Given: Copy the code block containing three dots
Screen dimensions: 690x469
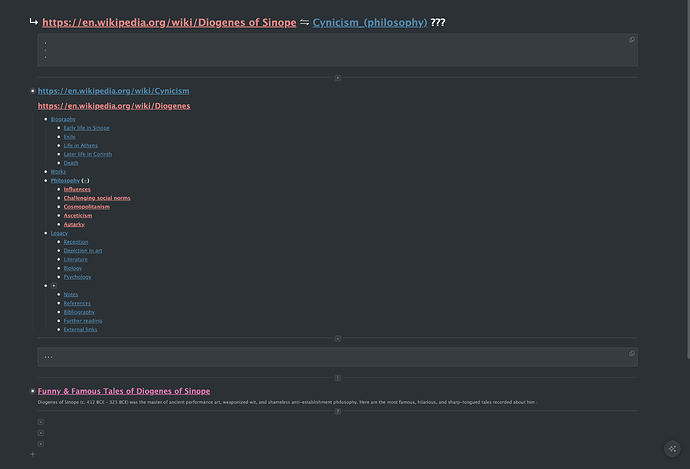Looking at the screenshot, I should 631,353.
